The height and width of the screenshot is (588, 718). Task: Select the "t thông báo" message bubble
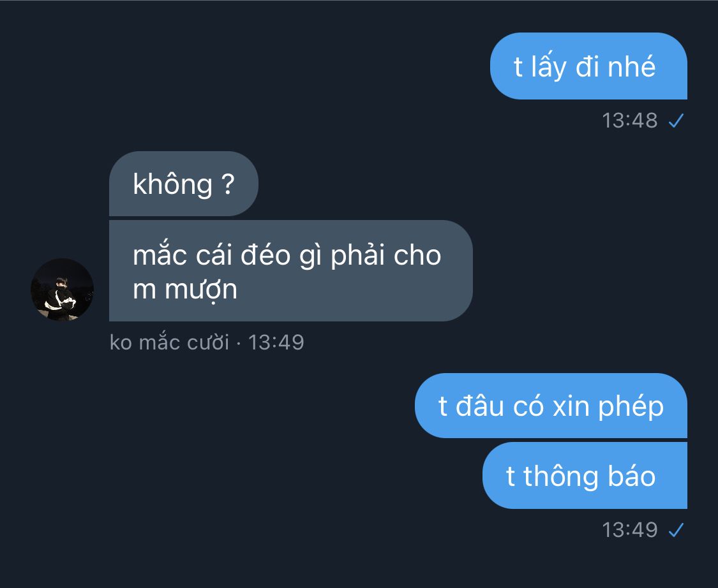tap(585, 475)
